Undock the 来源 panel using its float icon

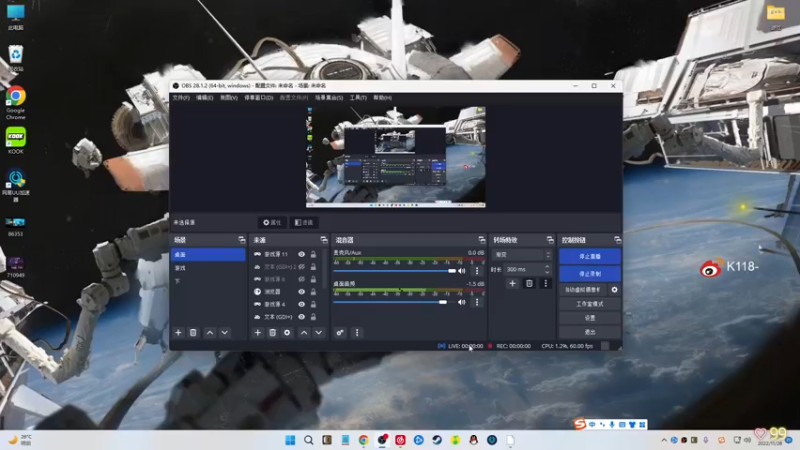point(323,240)
